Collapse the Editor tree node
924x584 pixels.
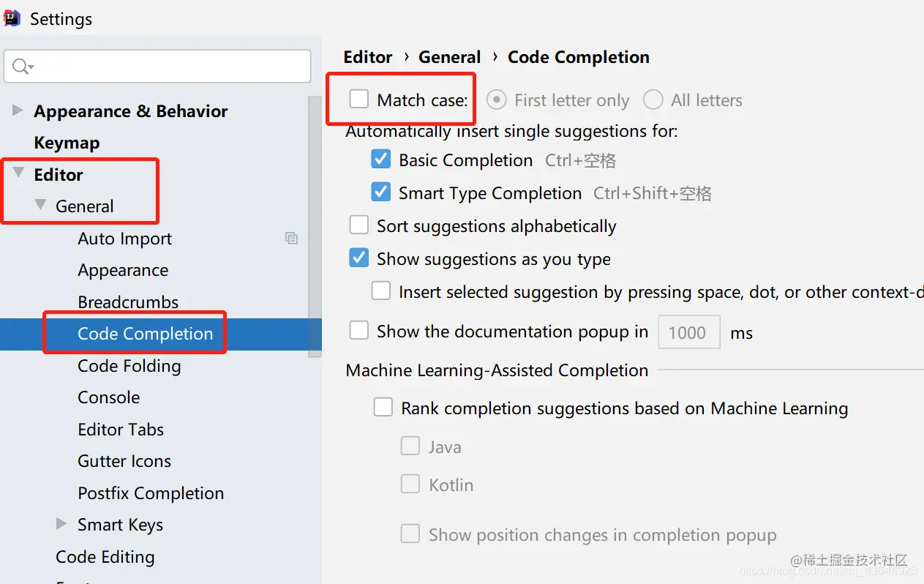[19, 173]
